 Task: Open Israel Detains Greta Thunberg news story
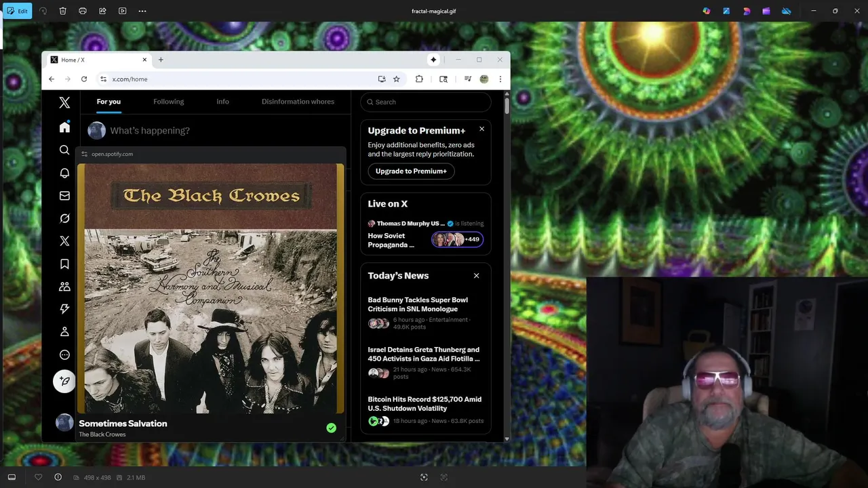coord(426,363)
